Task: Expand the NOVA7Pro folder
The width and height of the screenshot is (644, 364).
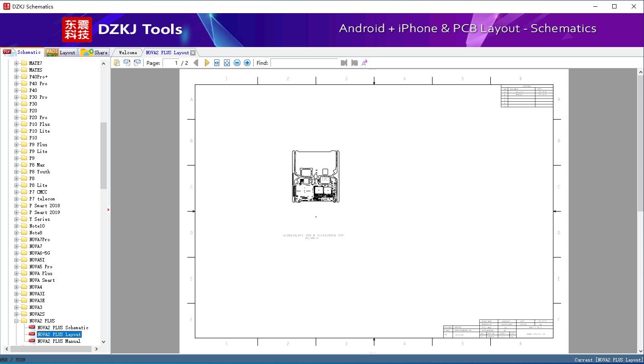Action: click(16, 239)
